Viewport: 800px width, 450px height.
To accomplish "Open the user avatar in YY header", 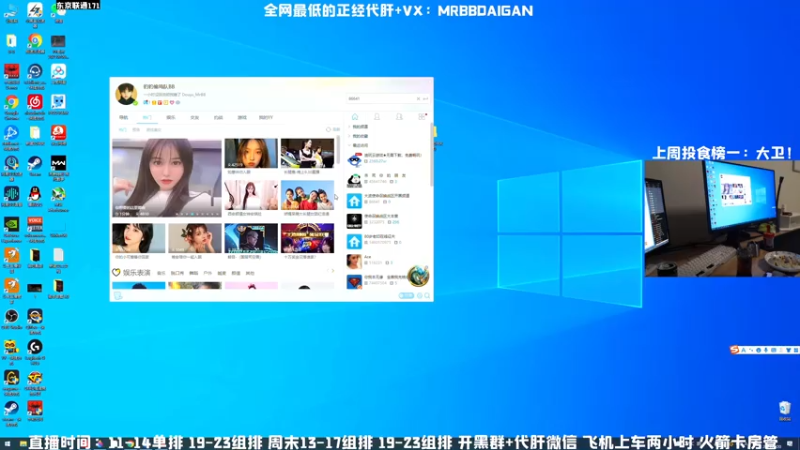I will coord(126,94).
